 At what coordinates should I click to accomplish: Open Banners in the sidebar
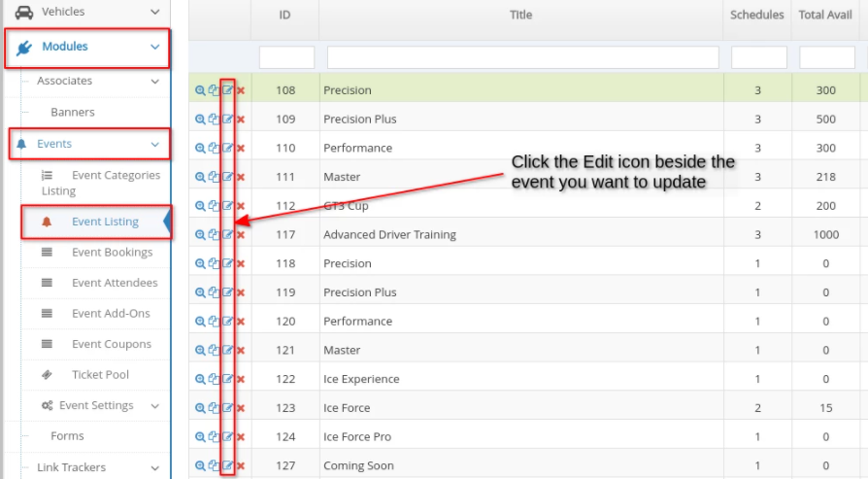[73, 112]
